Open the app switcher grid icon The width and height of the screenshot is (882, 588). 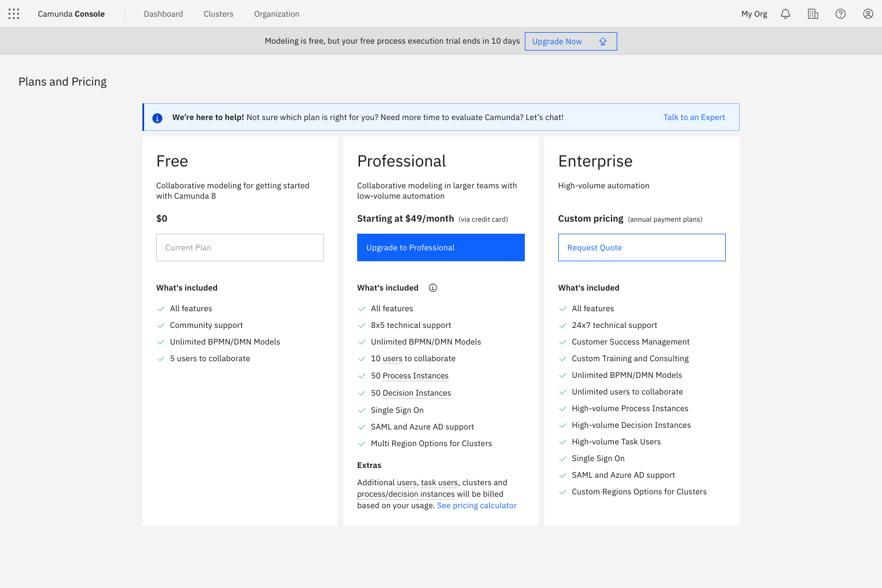[14, 14]
